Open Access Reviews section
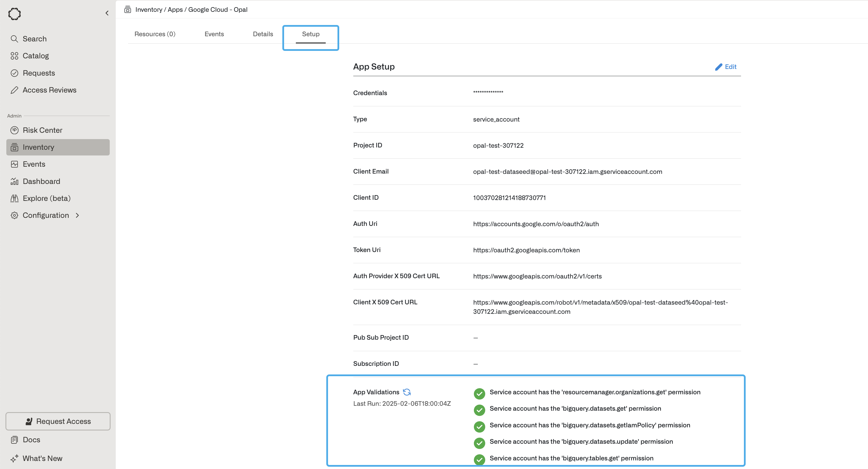This screenshot has width=868, height=469. 49,90
